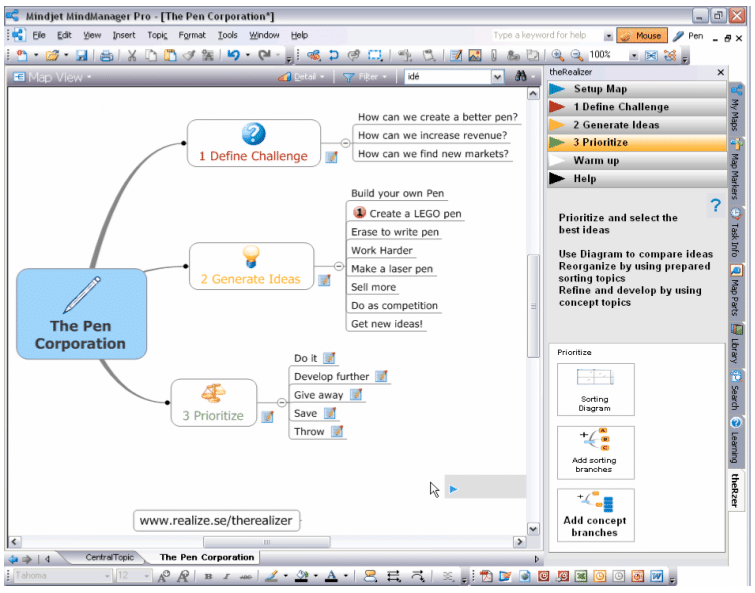
Task: Click the Copy toolbar icon
Action: click(151, 55)
